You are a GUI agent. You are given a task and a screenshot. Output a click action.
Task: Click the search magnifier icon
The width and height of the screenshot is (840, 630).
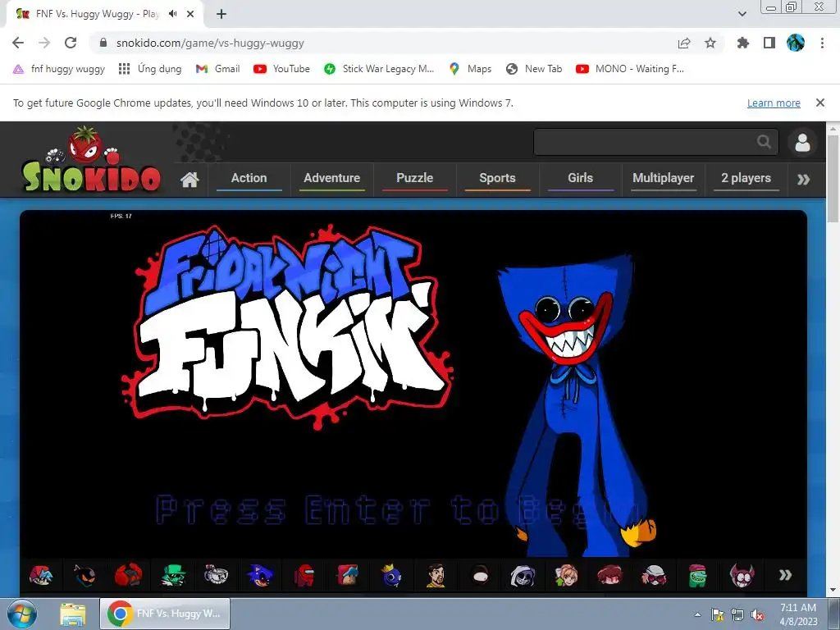(765, 142)
